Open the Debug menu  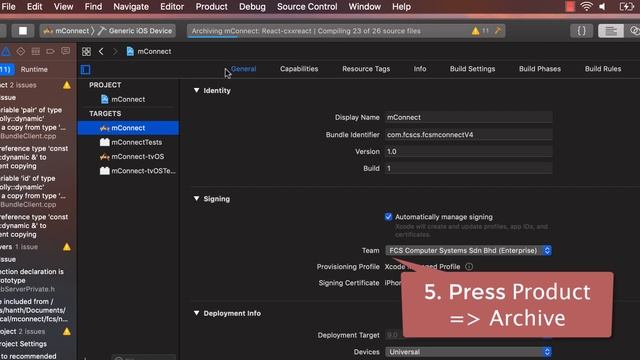pyautogui.click(x=252, y=7)
